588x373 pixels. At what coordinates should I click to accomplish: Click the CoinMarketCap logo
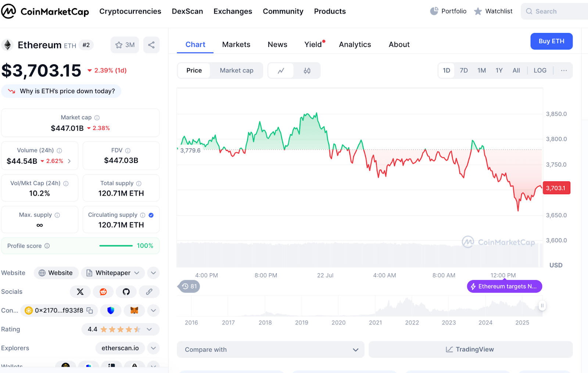coord(45,11)
